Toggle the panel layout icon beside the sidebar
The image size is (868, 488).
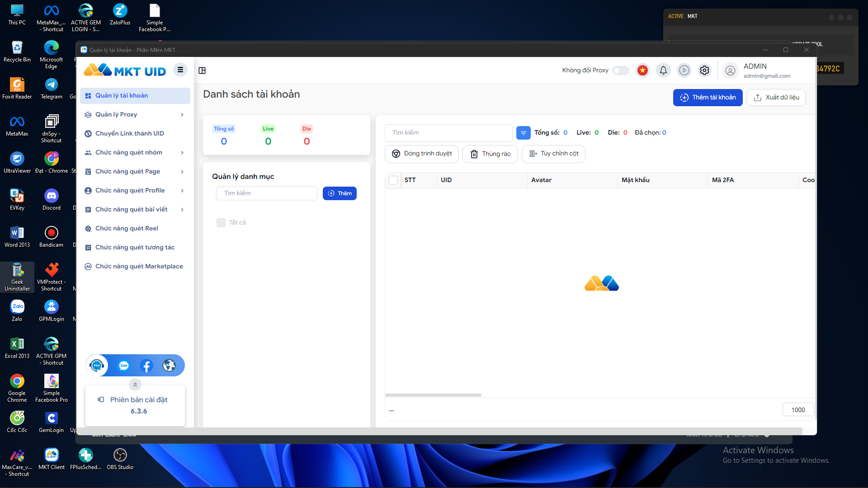(202, 70)
